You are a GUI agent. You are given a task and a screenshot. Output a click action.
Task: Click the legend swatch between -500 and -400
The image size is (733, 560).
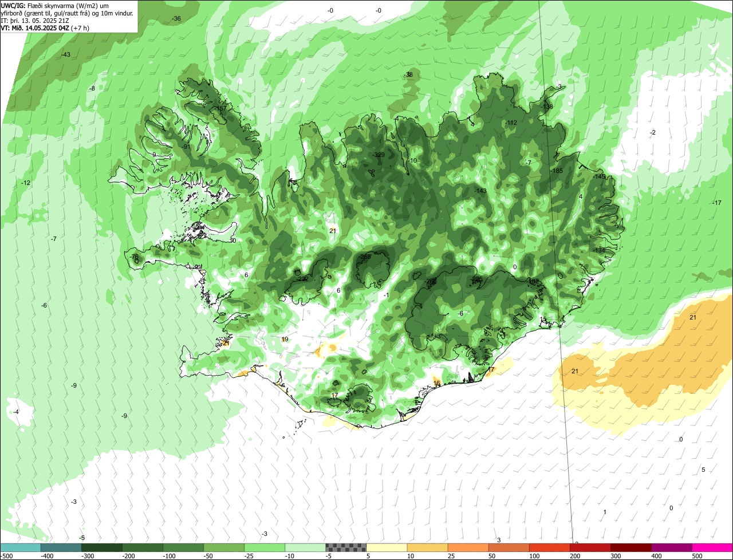click(21, 547)
